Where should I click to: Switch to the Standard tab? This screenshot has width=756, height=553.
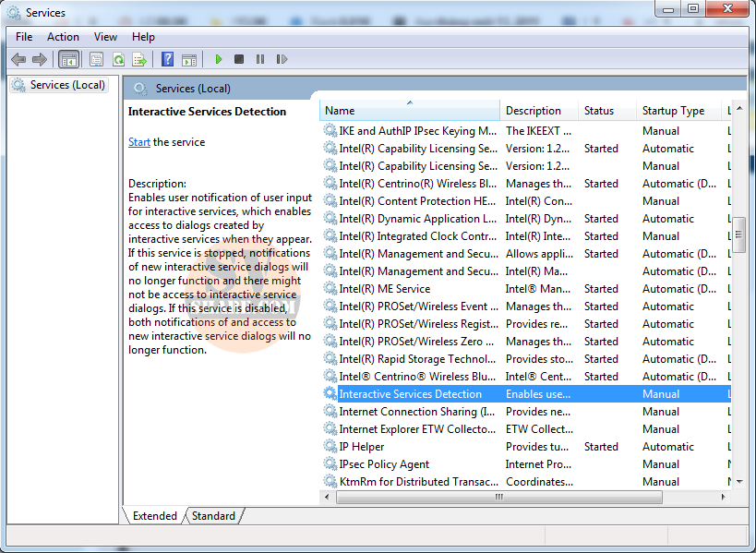(x=213, y=516)
